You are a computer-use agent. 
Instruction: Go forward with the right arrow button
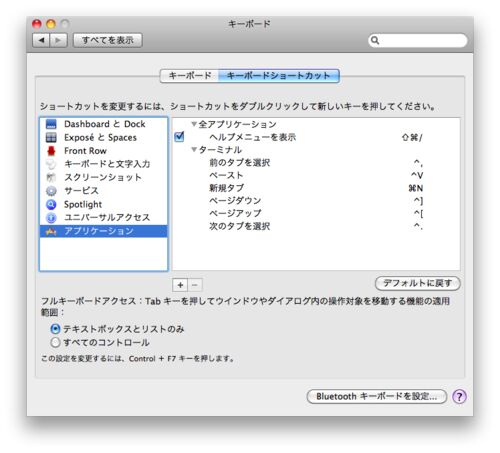click(x=58, y=40)
